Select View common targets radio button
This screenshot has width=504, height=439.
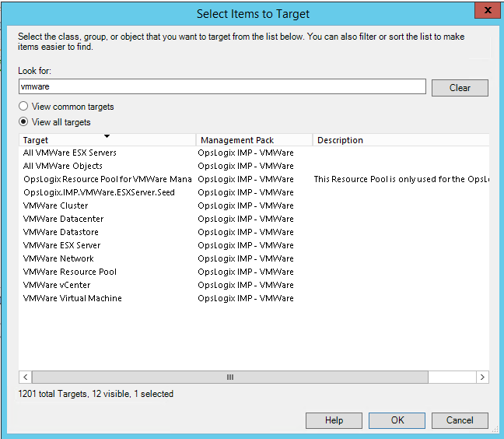coord(24,107)
